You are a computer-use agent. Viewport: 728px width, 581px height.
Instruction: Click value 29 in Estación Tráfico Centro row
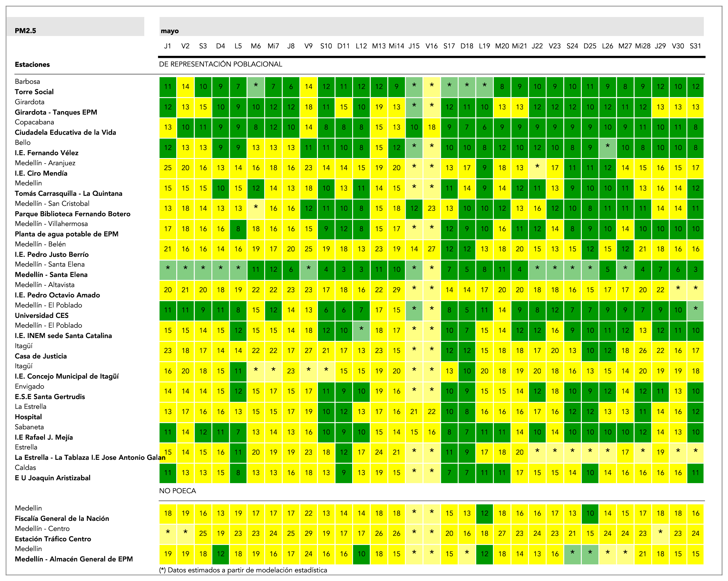coord(308,534)
